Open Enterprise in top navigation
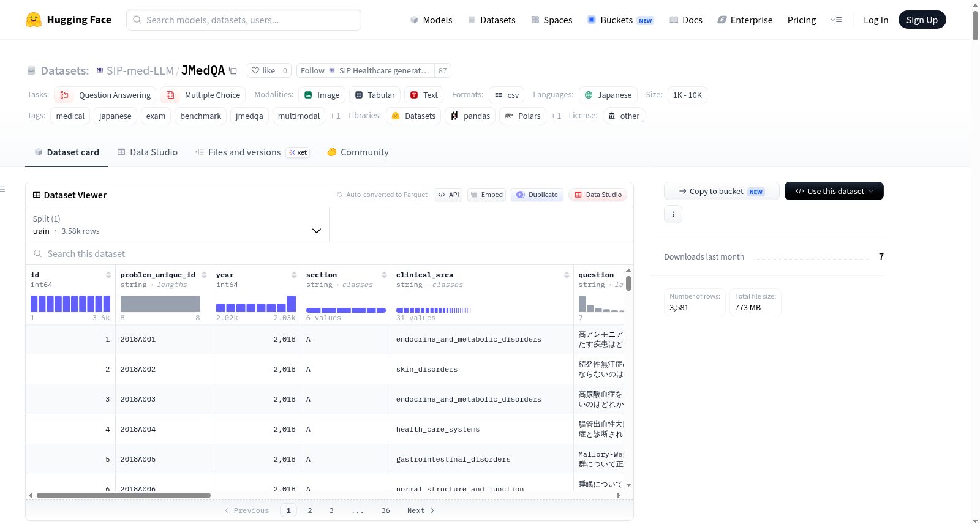 pos(745,20)
